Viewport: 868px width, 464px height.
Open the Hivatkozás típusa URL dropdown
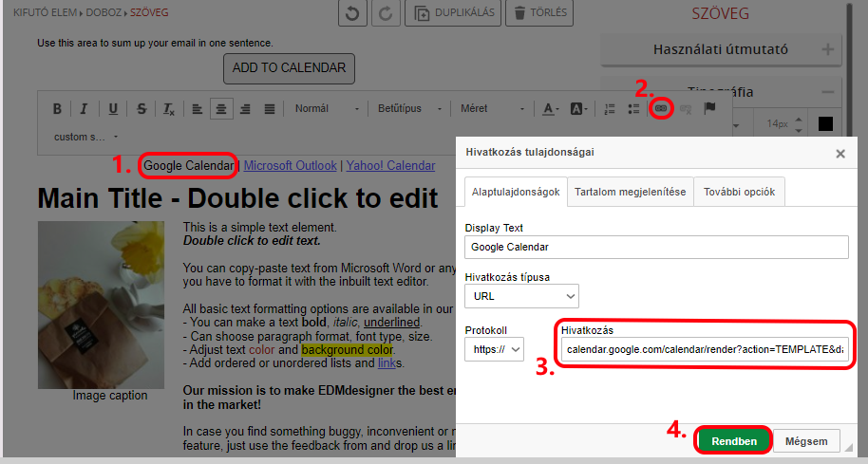pyautogui.click(x=522, y=296)
